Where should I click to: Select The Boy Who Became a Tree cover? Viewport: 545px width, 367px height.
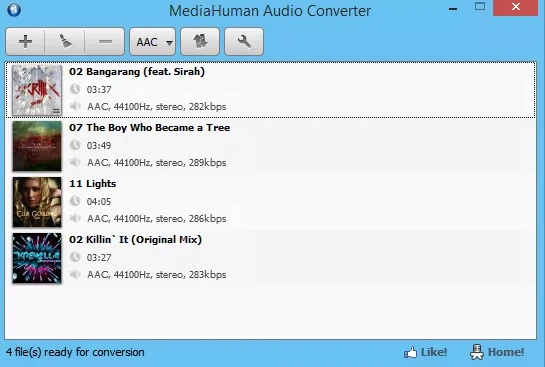coord(37,146)
